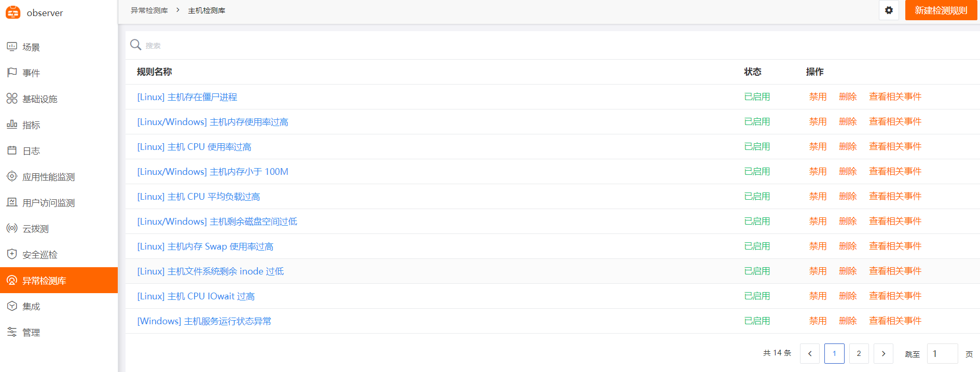This screenshot has width=980, height=372.
Task: Go to page 2
Action: click(859, 354)
